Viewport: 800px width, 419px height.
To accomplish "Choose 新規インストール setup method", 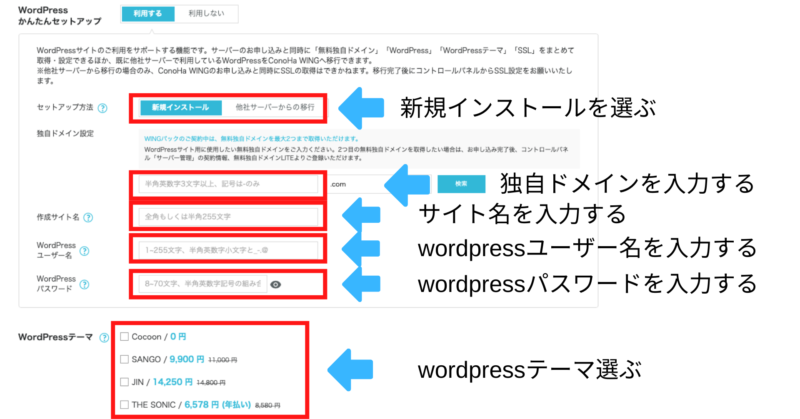I will pos(181,108).
